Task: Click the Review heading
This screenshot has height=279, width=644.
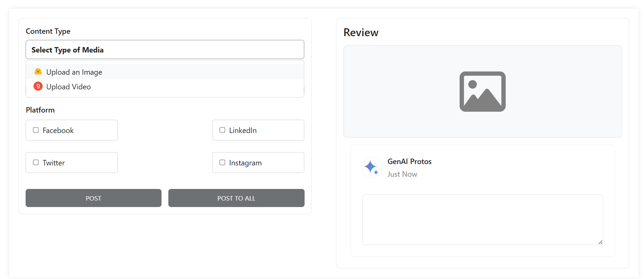Action: click(x=361, y=32)
